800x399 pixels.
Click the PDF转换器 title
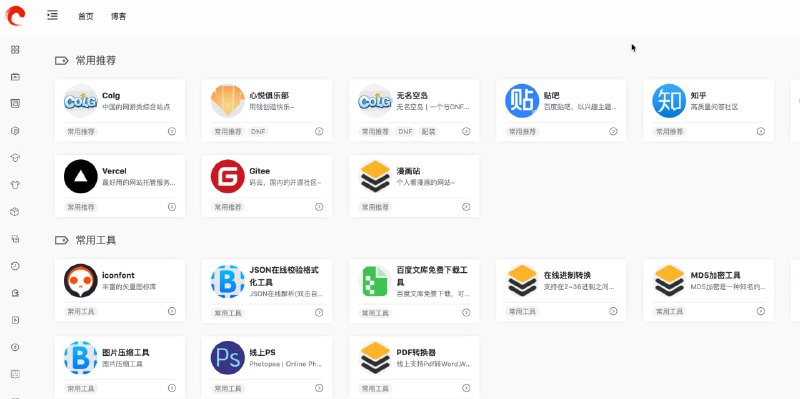point(416,353)
